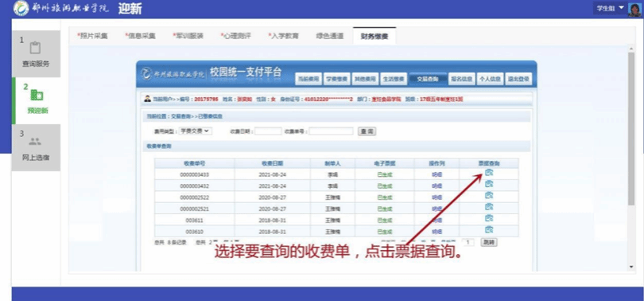Click the 查询 search button
The image size is (644, 301).
click(367, 131)
